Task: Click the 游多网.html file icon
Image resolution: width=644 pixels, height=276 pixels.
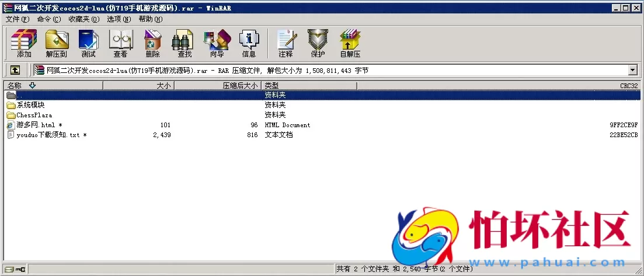Action: tap(11, 125)
